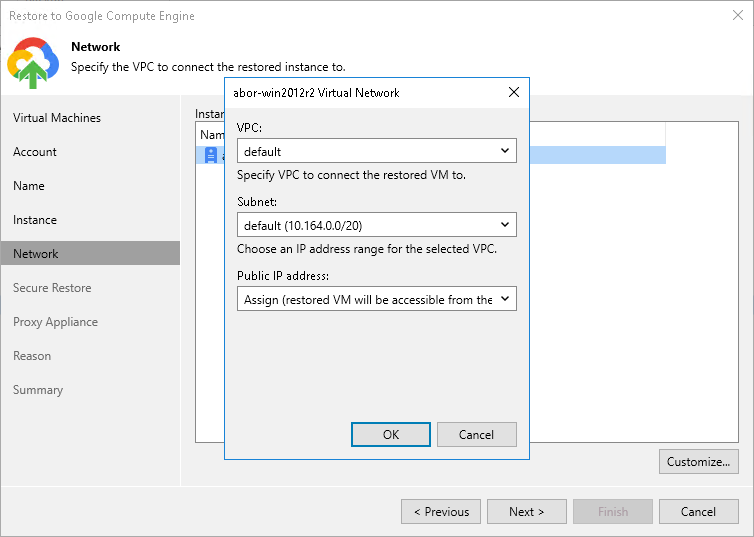The width and height of the screenshot is (754, 537).
Task: Go to Proxy Appliance step
Action: pos(55,322)
